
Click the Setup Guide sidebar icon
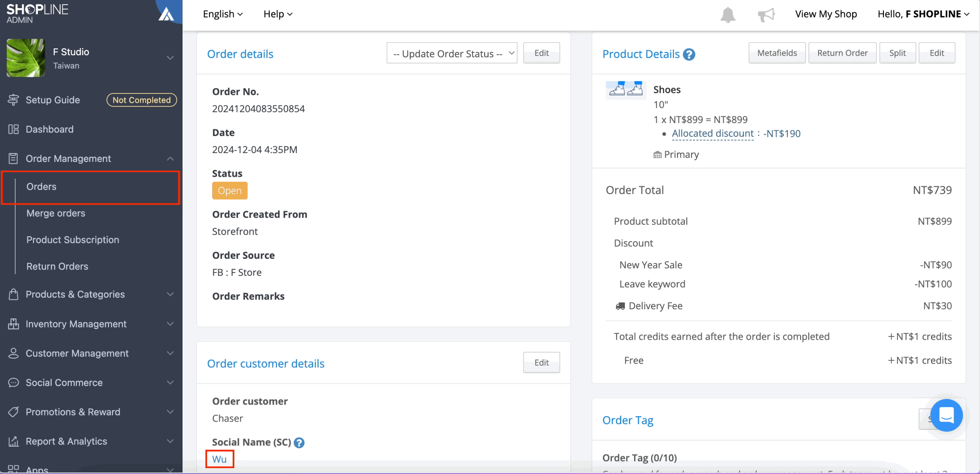point(13,100)
